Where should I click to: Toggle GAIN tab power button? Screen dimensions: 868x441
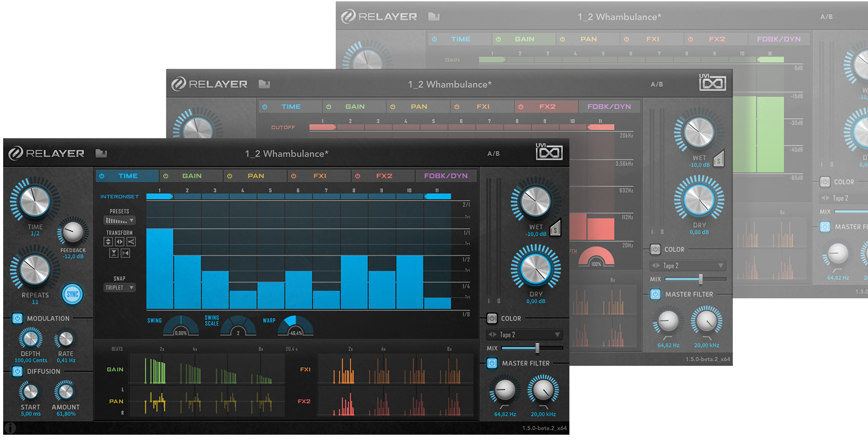point(166,176)
